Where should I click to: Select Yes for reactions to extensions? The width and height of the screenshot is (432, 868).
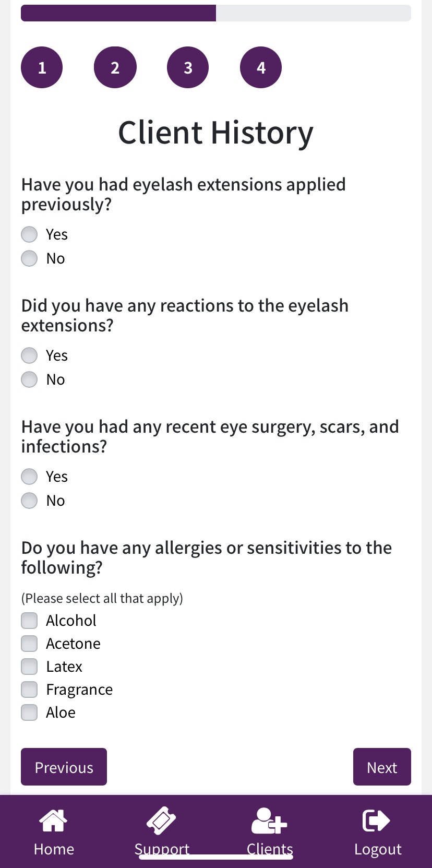coord(29,355)
